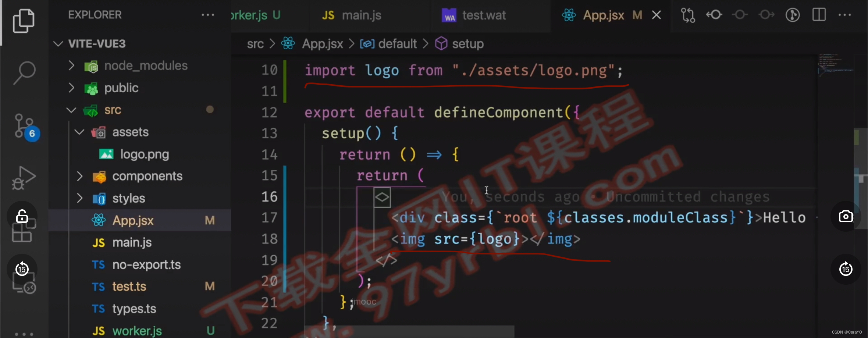Open logo.png in the explorer
Screen dimensions: 868x338
140,154
